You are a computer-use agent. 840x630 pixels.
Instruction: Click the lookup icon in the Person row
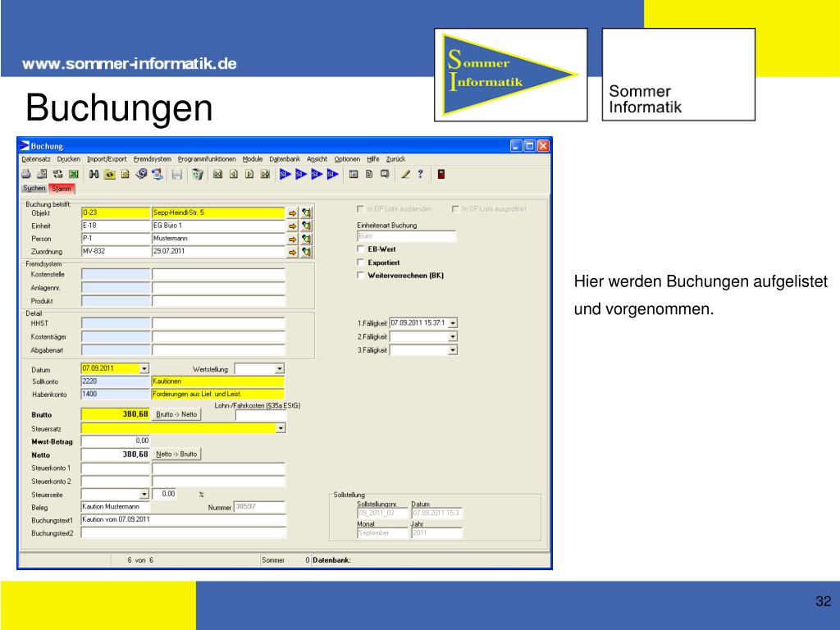point(306,239)
